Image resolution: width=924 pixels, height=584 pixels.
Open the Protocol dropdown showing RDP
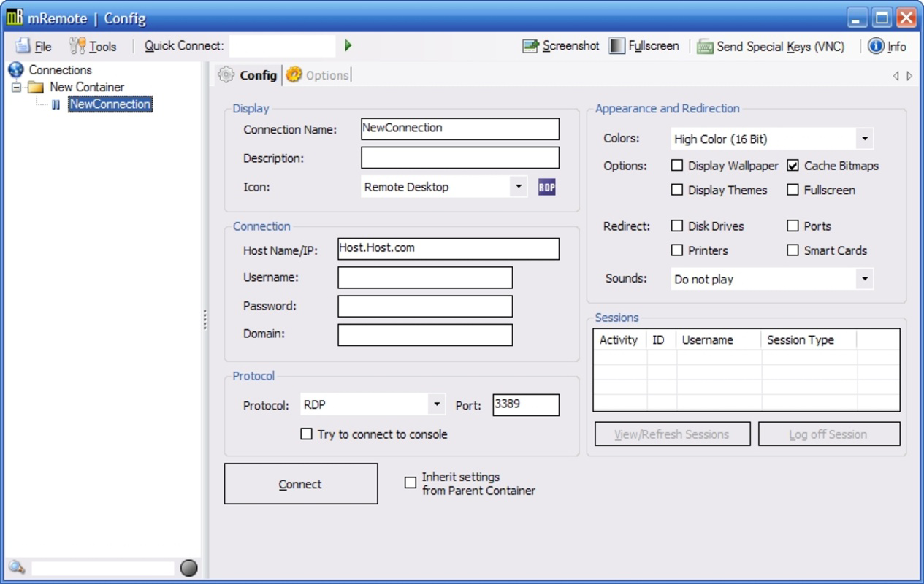(x=373, y=404)
